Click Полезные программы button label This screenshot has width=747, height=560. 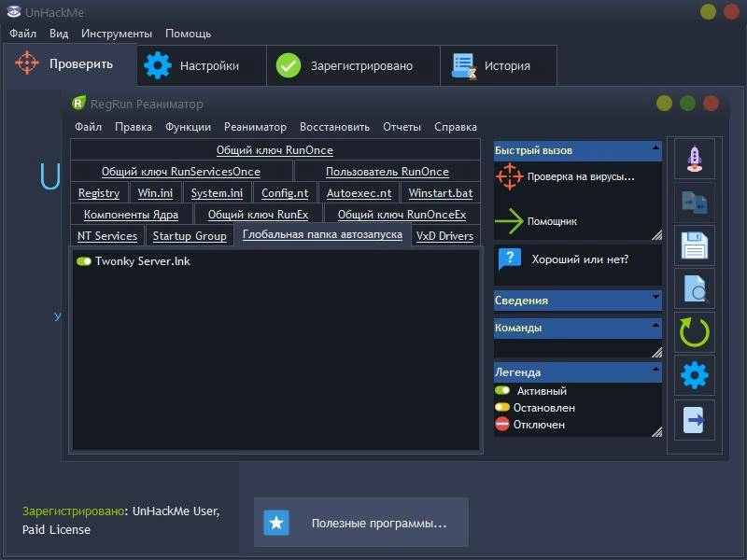coord(379,523)
